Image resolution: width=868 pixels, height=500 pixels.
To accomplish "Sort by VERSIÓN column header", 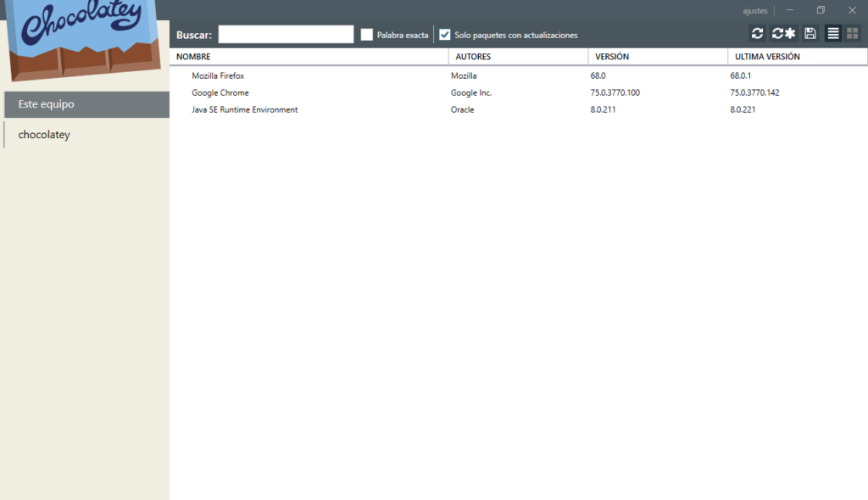I will click(x=658, y=57).
